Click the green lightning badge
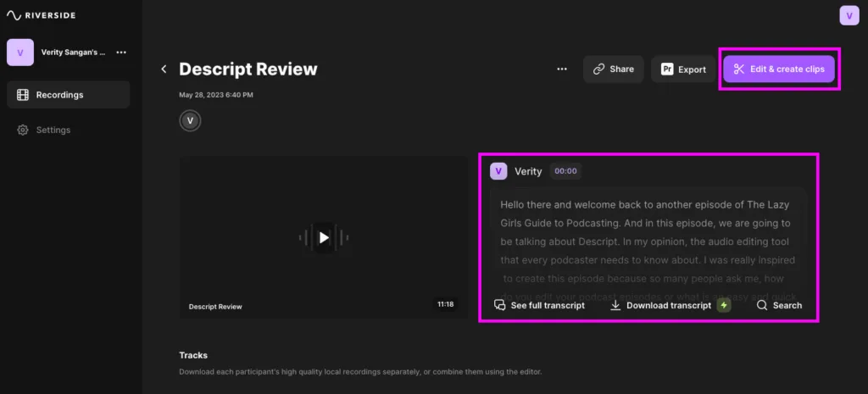Viewport: 868px width, 394px height. tap(724, 306)
